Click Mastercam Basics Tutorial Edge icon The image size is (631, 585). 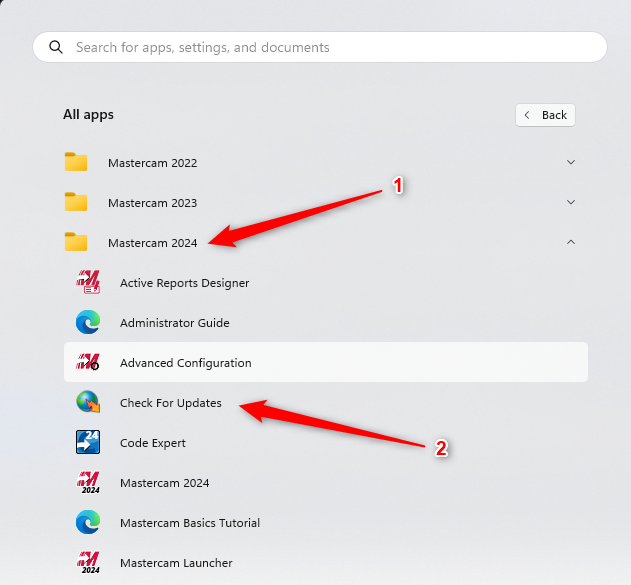click(88, 522)
